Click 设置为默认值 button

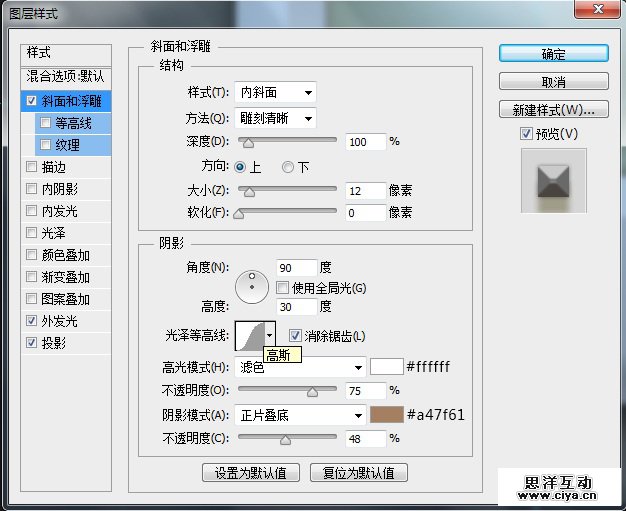click(251, 473)
